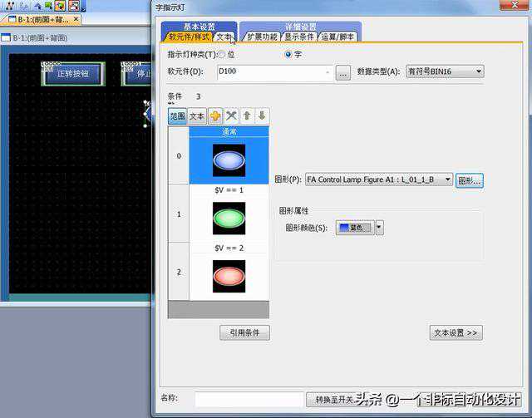Open device browse button next to D100
The height and width of the screenshot is (418, 532).
(x=343, y=73)
